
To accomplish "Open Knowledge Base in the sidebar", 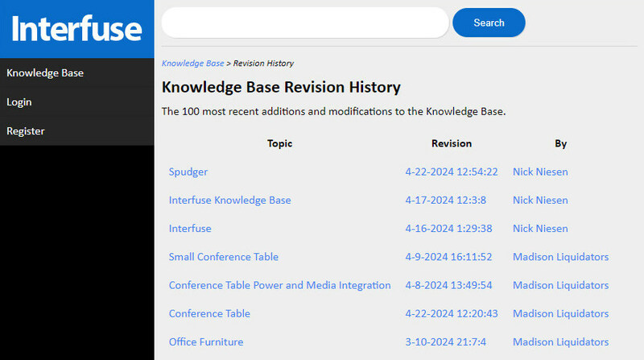I will tap(45, 72).
